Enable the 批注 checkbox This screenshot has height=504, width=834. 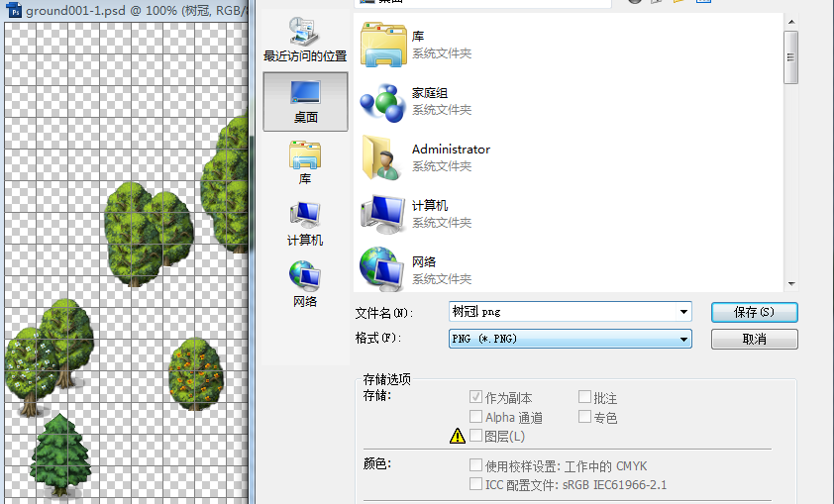click(584, 397)
